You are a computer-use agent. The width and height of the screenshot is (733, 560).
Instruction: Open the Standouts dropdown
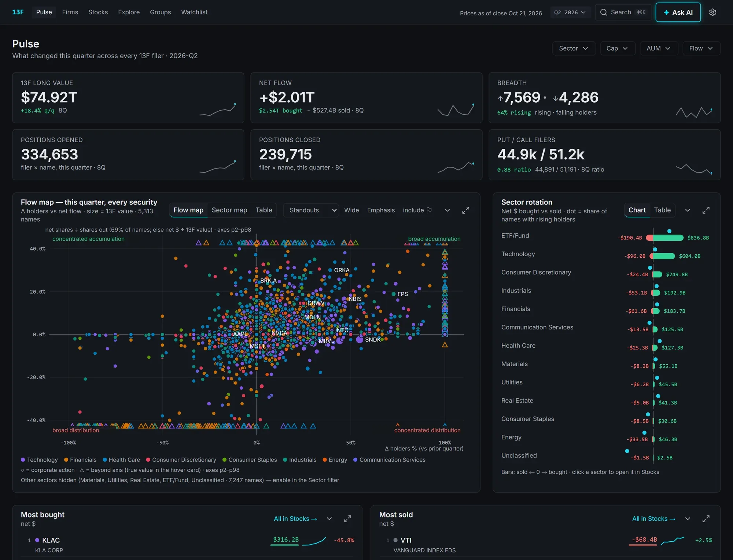click(x=311, y=210)
